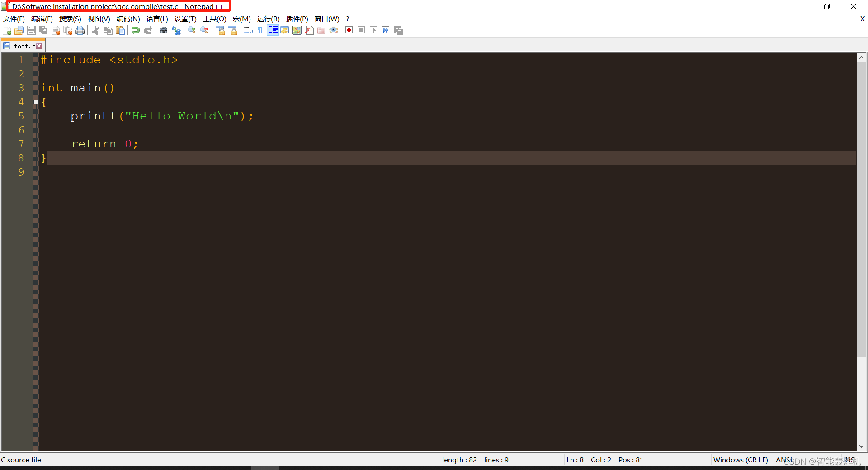Play back the recorded macro icon
The height and width of the screenshot is (470, 868).
(373, 30)
